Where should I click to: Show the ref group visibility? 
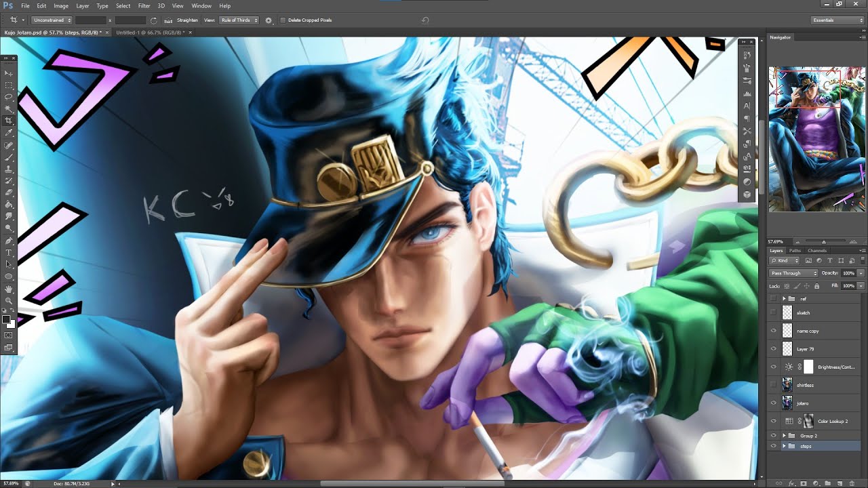pyautogui.click(x=773, y=298)
